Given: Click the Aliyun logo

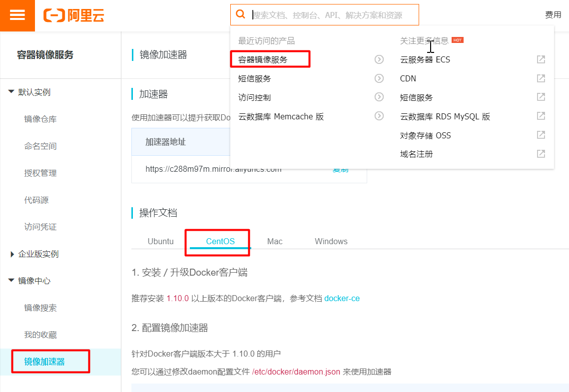Looking at the screenshot, I should point(73,15).
